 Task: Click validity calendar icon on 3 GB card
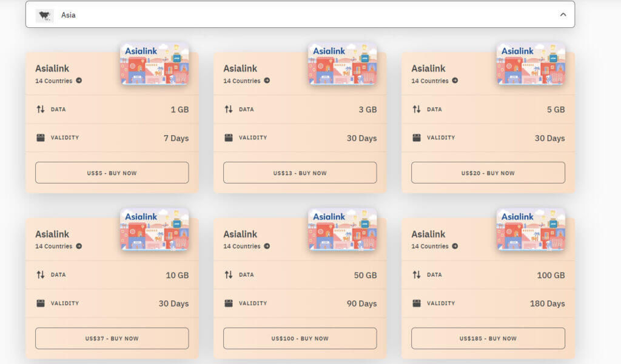[229, 137]
